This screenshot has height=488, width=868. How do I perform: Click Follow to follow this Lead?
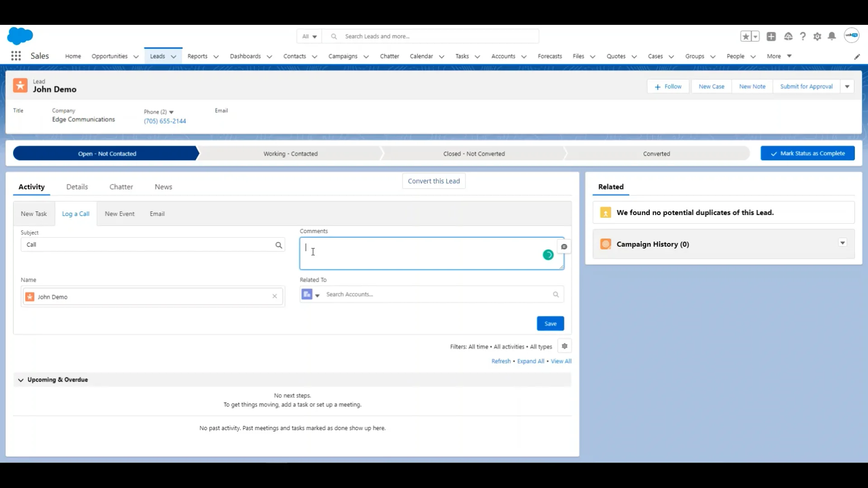tap(668, 86)
